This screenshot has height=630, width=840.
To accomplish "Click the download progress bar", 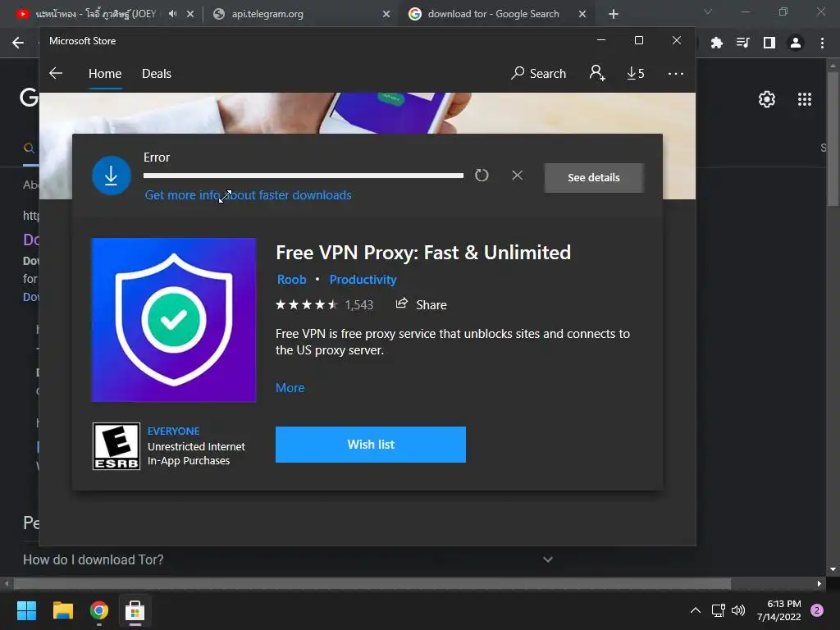I will tap(304, 176).
